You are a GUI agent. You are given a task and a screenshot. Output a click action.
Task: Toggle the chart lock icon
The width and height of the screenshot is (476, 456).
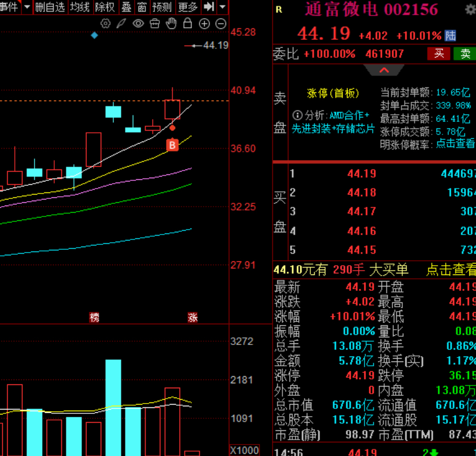[x=188, y=23]
